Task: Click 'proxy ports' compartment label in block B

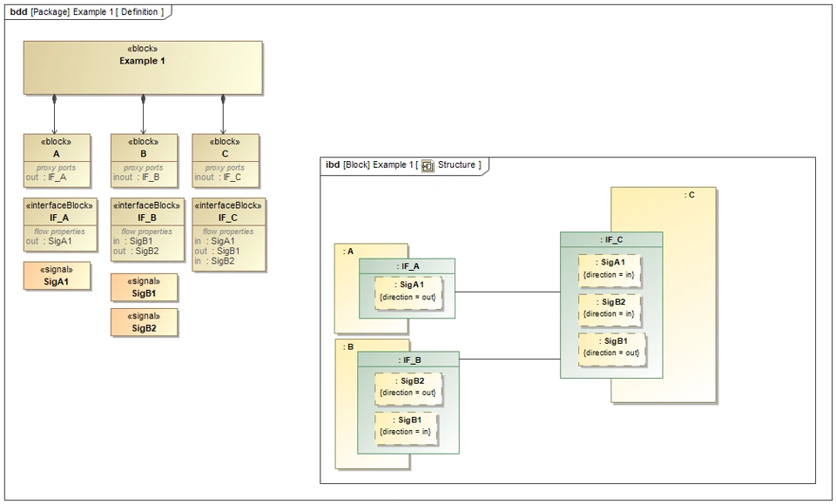Action: coord(144,168)
